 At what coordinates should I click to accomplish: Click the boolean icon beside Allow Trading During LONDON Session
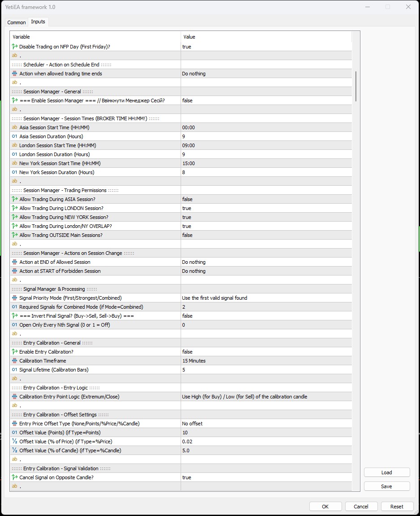[x=14, y=208]
